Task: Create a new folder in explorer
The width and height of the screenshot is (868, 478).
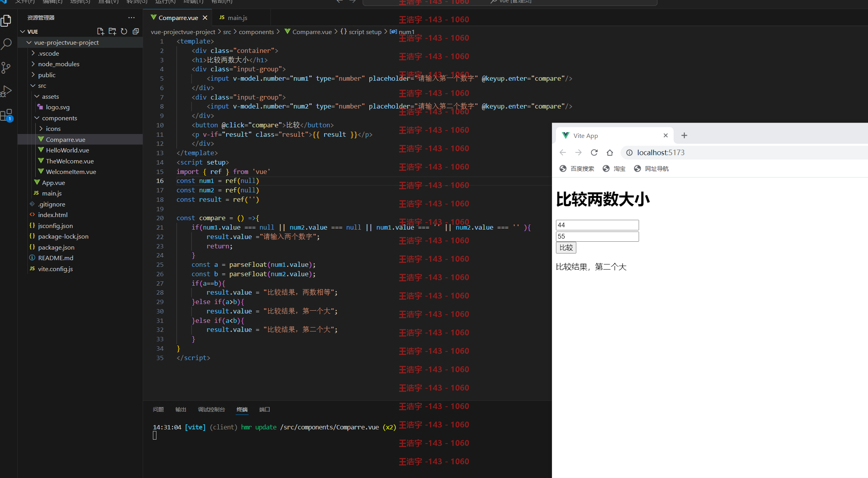Action: 112,31
